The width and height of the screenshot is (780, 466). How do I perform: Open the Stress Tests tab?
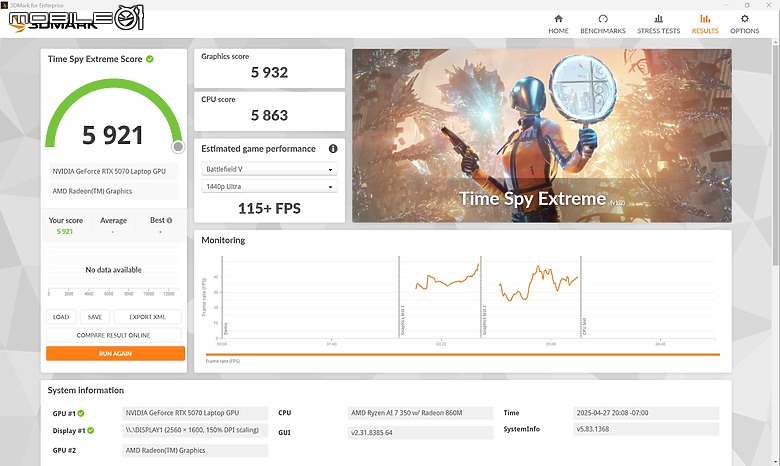pos(659,24)
